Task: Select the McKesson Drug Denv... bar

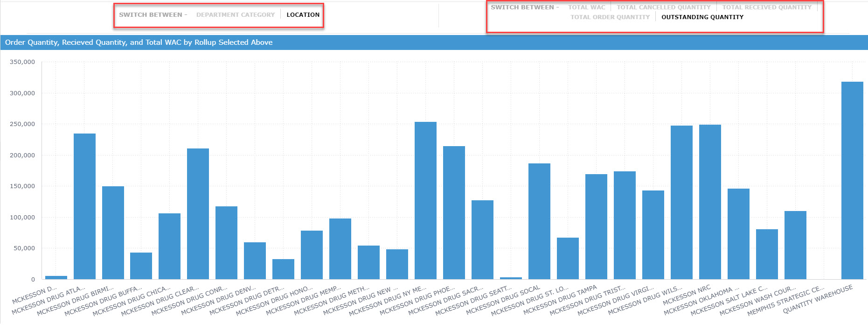Action: pyautogui.click(x=255, y=261)
